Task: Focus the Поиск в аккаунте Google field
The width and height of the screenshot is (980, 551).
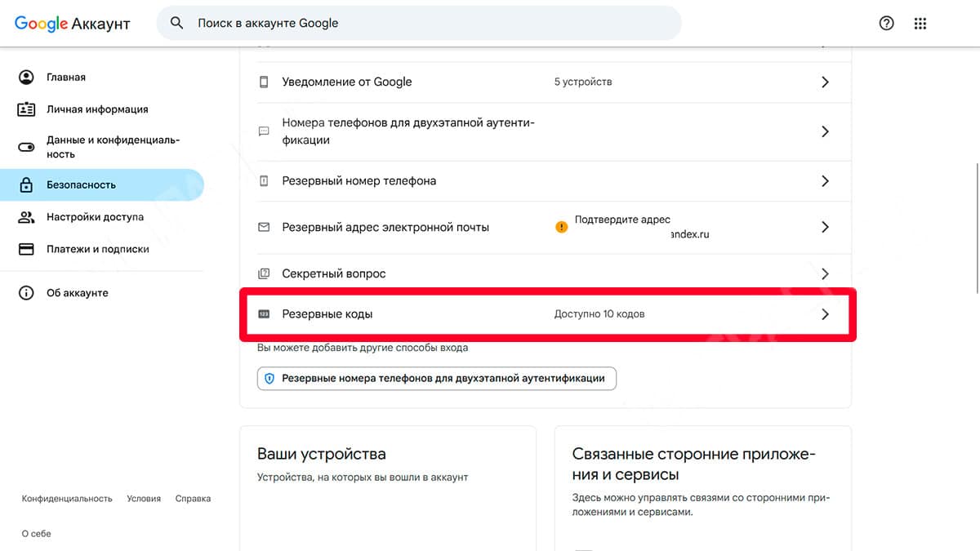Action: 425,24
